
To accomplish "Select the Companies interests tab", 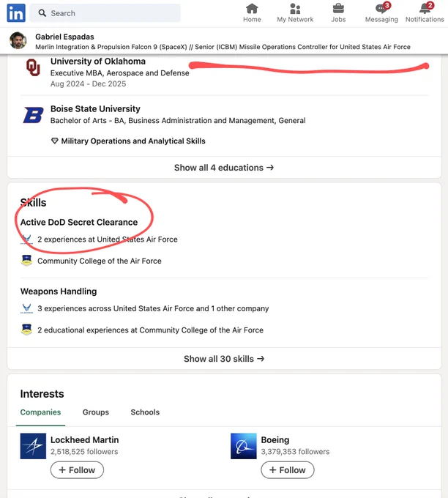I will 41,412.
